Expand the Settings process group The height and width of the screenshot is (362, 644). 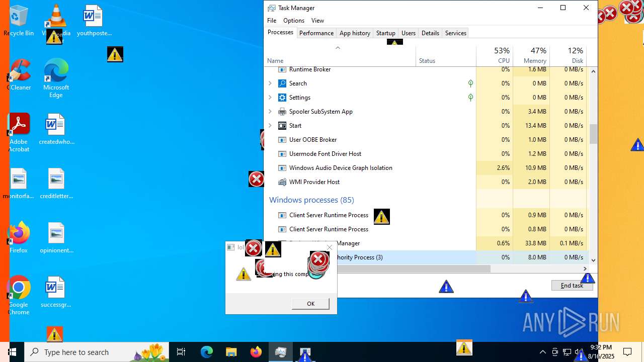(270, 98)
